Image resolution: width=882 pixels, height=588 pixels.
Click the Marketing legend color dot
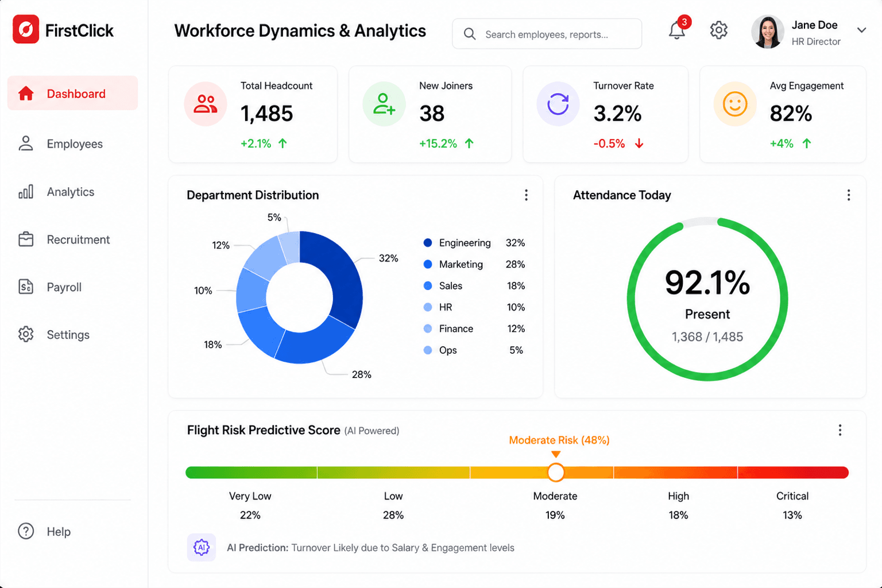(428, 264)
